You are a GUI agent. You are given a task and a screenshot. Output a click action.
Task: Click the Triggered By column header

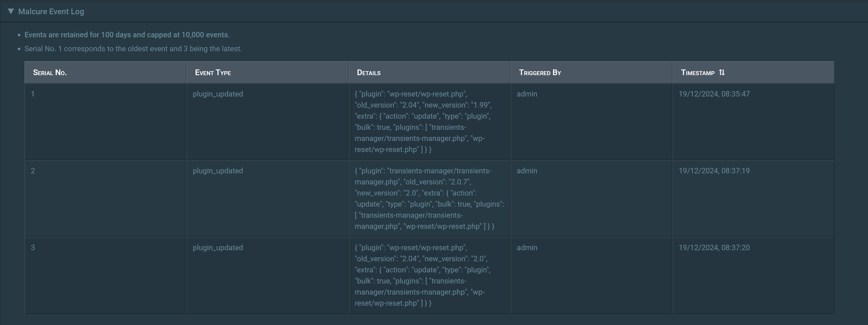[x=540, y=73]
